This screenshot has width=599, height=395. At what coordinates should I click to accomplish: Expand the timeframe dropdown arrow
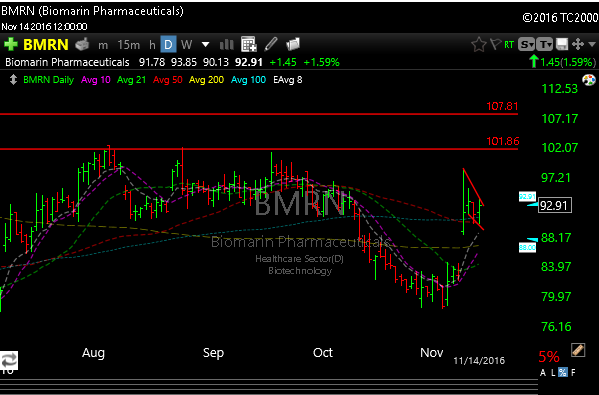point(206,45)
